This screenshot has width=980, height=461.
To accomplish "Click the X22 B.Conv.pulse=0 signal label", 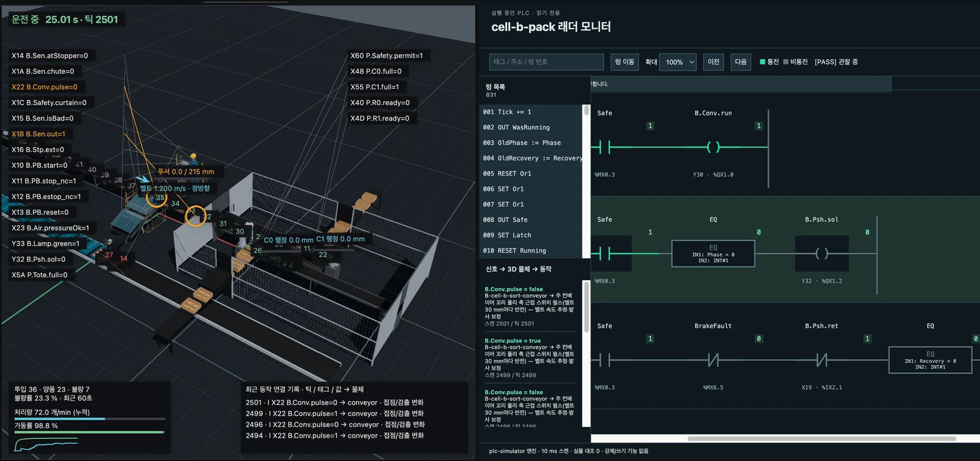I will [x=45, y=87].
